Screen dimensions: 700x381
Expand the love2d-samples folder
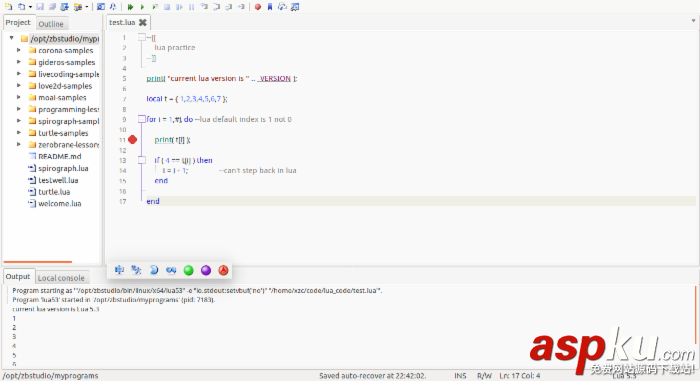click(19, 85)
